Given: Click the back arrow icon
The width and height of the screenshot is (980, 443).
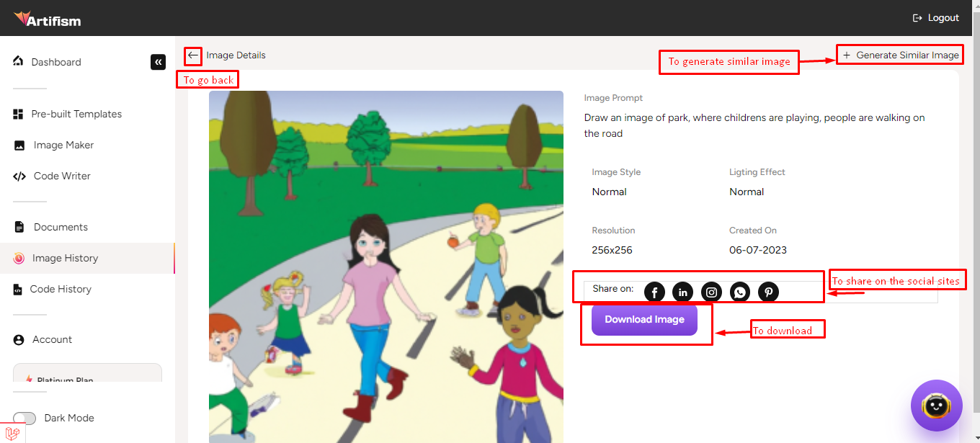Looking at the screenshot, I should [192, 55].
